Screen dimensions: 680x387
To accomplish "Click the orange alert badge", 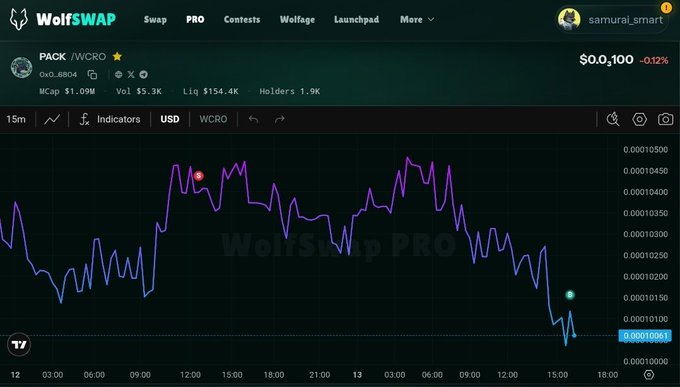I will (666, 7).
